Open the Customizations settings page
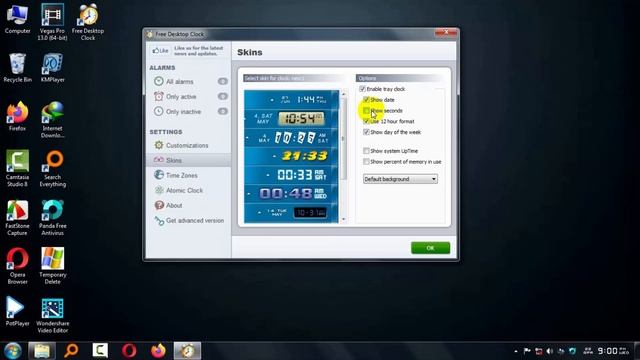The height and width of the screenshot is (360, 640). [x=189, y=145]
